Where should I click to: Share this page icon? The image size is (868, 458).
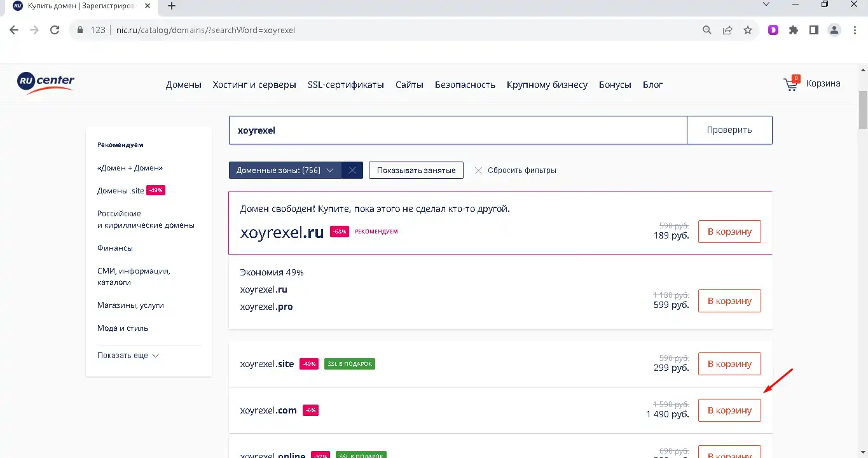pos(727,30)
